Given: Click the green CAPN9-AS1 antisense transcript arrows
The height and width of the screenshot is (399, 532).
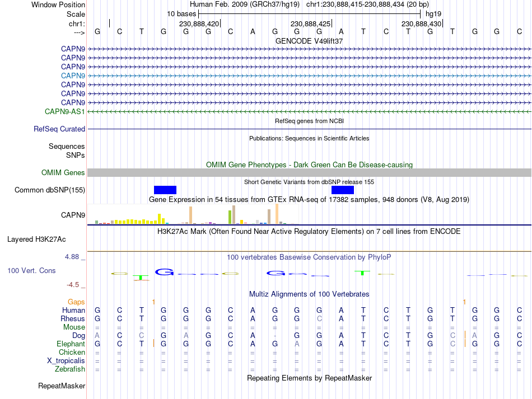Looking at the screenshot, I should click(310, 111).
